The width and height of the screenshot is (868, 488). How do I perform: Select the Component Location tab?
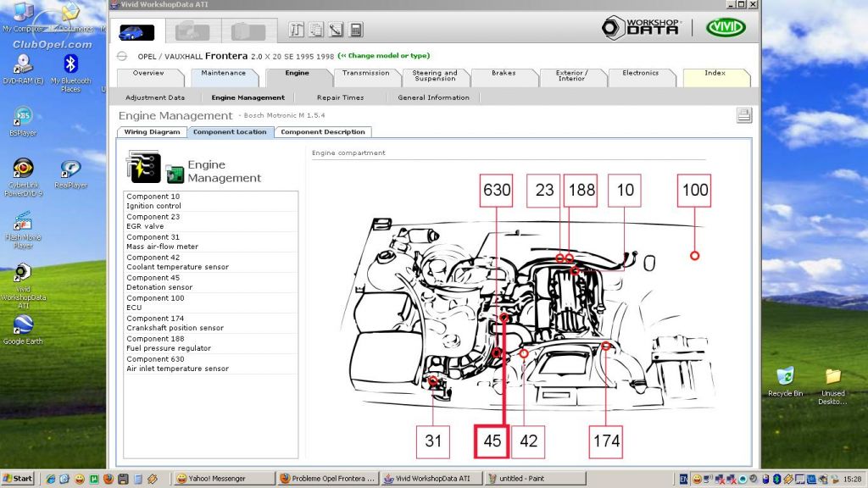230,132
